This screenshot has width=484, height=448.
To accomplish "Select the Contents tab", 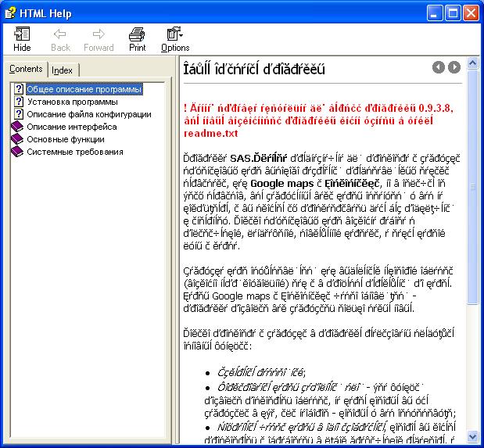I will [26, 70].
